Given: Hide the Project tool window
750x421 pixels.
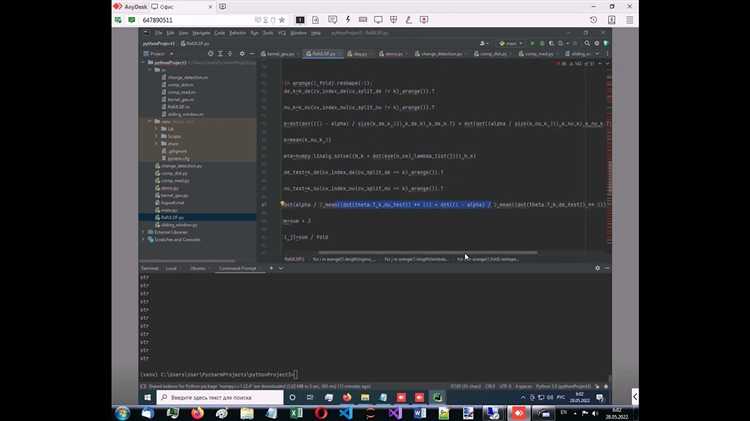Looking at the screenshot, I should click(x=252, y=54).
